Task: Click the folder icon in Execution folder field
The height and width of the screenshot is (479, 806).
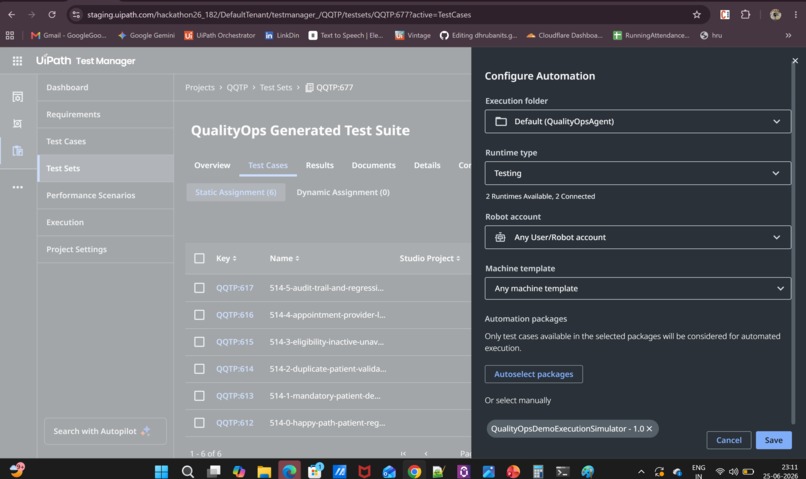Action: click(x=501, y=122)
